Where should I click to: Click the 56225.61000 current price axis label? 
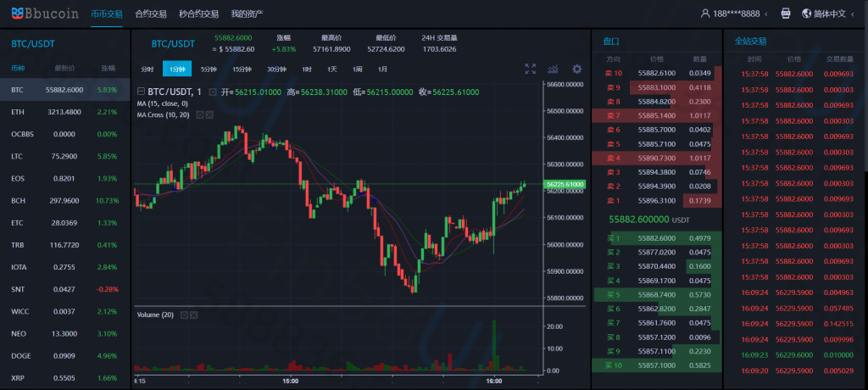(565, 184)
